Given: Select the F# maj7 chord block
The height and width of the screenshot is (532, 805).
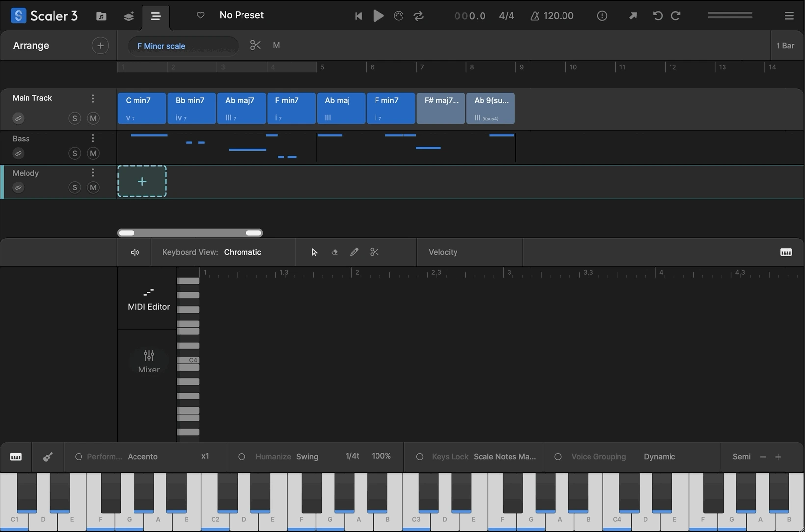Looking at the screenshot, I should [x=441, y=108].
